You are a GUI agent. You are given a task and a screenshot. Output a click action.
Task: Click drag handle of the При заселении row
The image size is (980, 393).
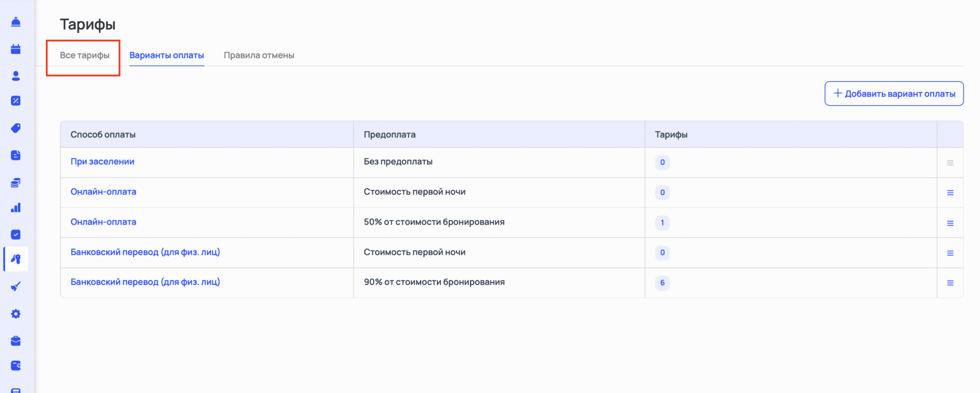pyautogui.click(x=950, y=163)
